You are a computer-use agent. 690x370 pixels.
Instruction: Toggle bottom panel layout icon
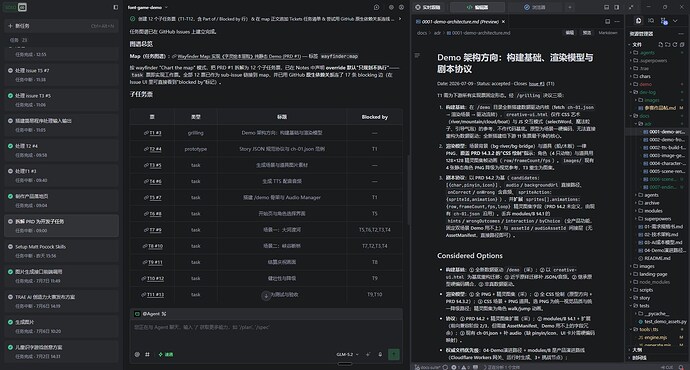pyautogui.click(x=606, y=7)
